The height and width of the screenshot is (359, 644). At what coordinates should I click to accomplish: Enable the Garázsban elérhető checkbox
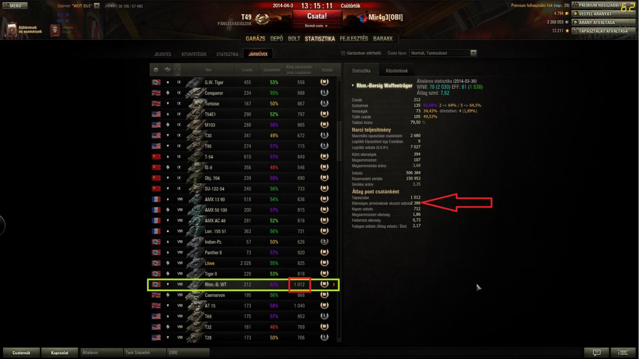click(x=343, y=53)
